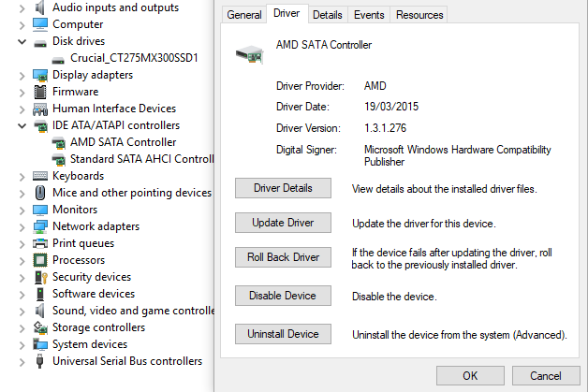Image resolution: width=588 pixels, height=392 pixels.
Task: Click the Processors chip icon
Action: coord(40,260)
